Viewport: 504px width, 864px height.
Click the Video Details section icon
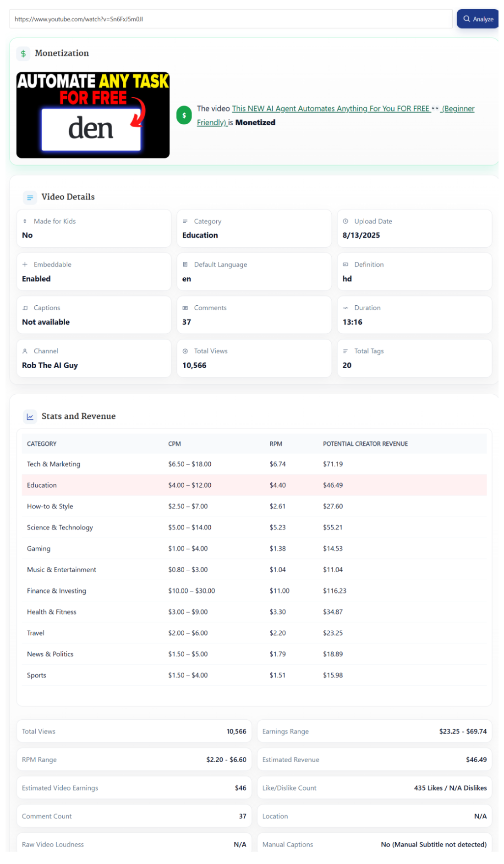tap(30, 198)
